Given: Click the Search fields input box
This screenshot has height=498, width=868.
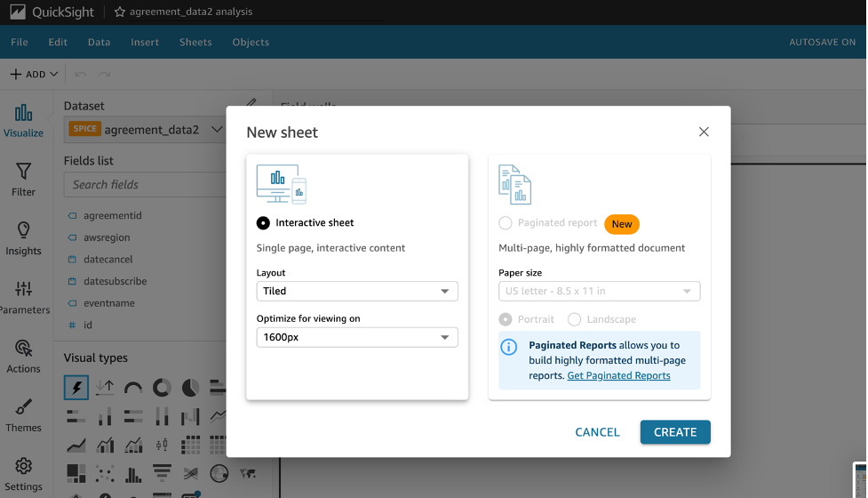Looking at the screenshot, I should click(145, 184).
